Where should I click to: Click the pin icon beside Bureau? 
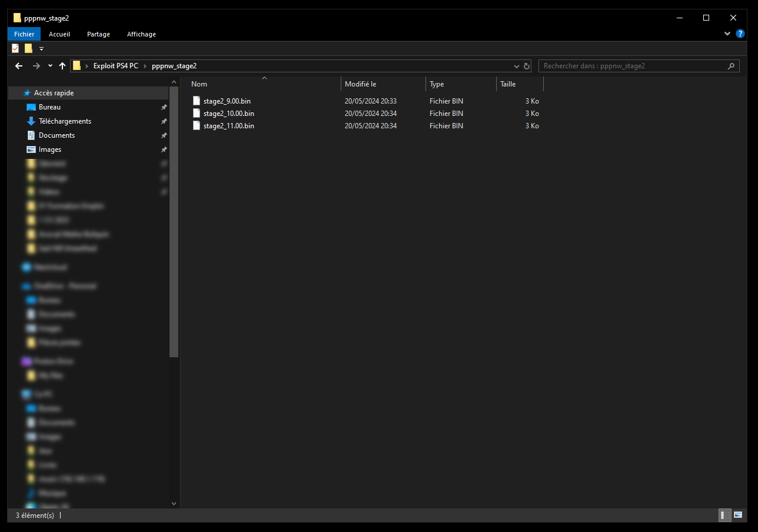tap(164, 107)
